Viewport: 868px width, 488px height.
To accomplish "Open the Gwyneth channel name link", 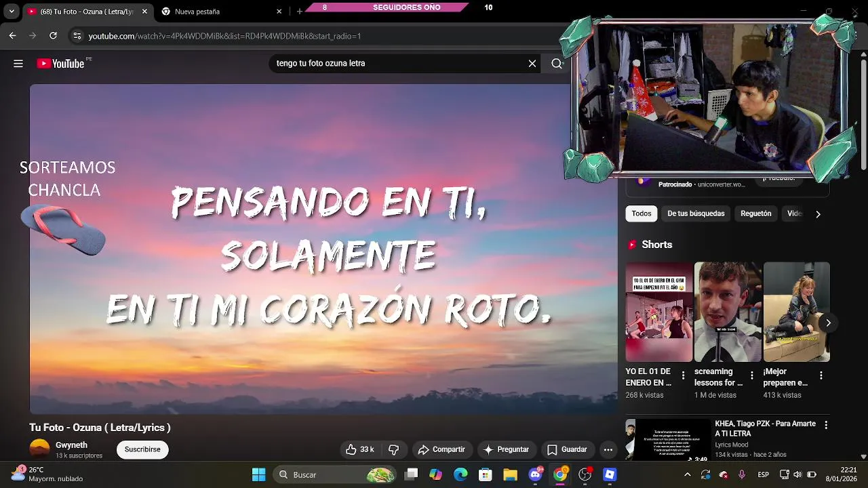I will click(x=71, y=445).
